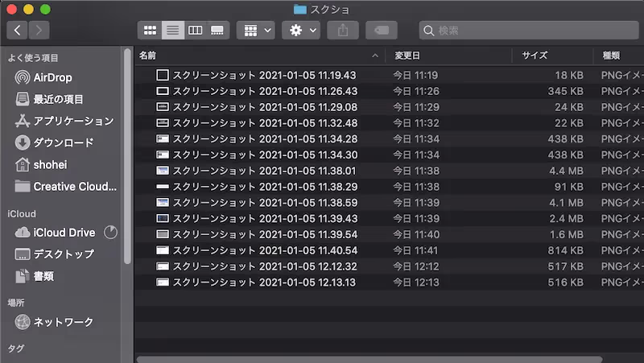Go forward with the right chevron button

(39, 31)
